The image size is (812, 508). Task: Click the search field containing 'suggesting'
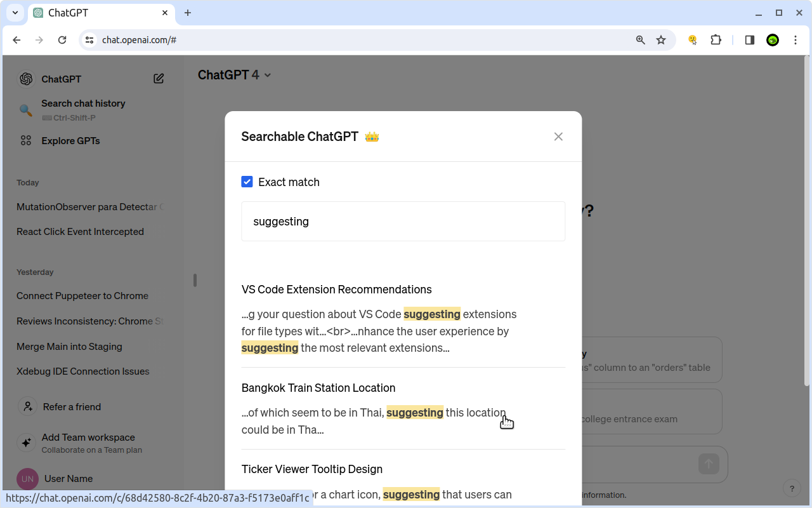(403, 221)
